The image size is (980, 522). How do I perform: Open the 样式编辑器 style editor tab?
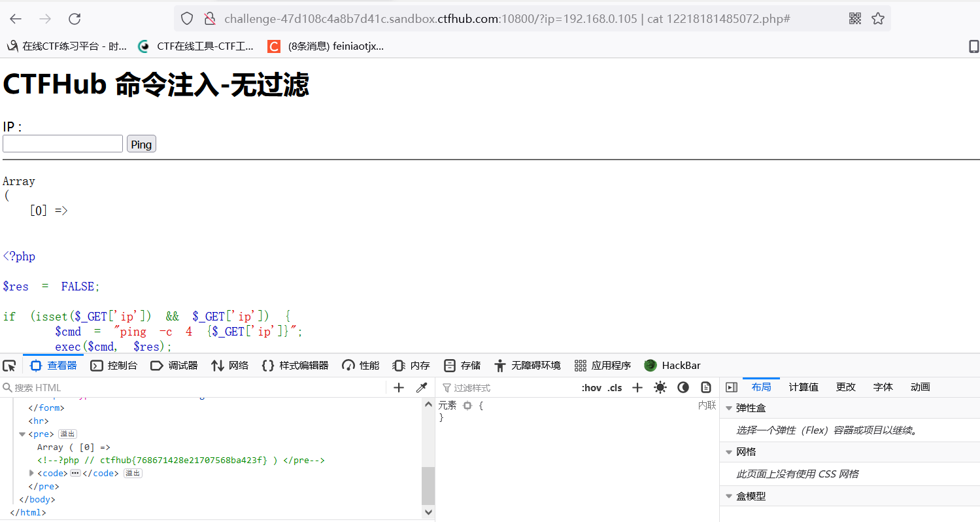pos(295,366)
